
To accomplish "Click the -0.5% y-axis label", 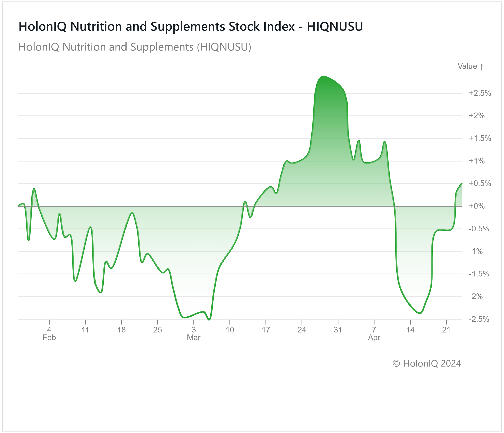I will point(479,229).
